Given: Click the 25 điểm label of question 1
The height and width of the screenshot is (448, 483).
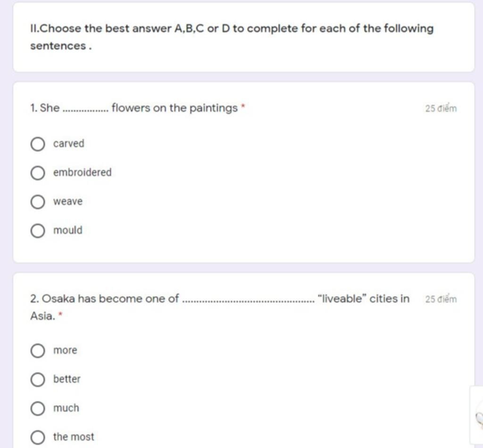Looking at the screenshot, I should [x=441, y=108].
